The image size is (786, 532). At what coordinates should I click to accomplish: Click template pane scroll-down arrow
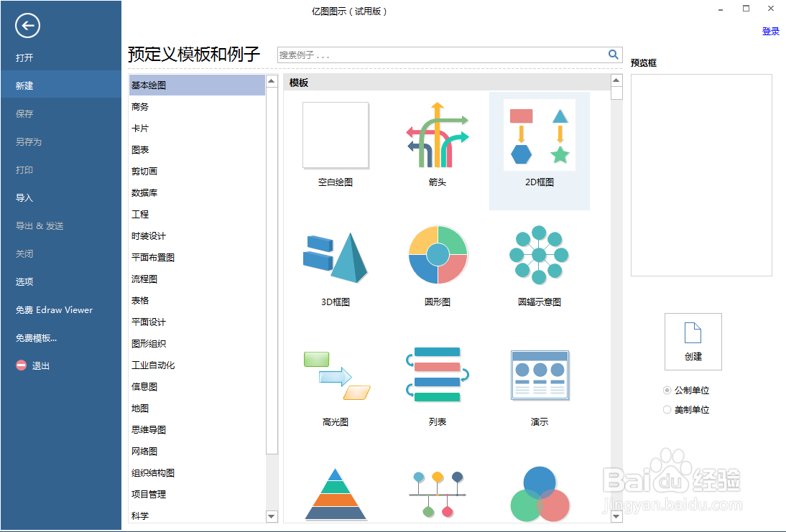(x=616, y=516)
